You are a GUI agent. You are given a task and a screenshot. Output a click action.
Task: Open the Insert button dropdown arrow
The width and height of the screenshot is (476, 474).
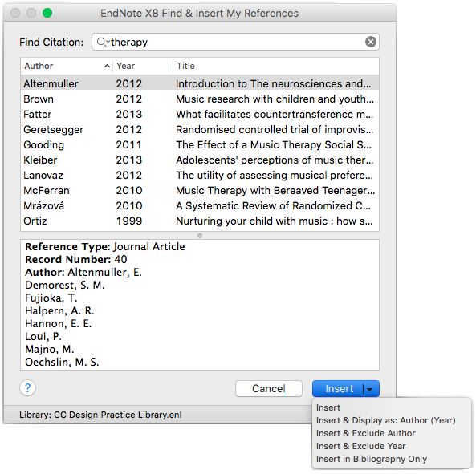[370, 389]
